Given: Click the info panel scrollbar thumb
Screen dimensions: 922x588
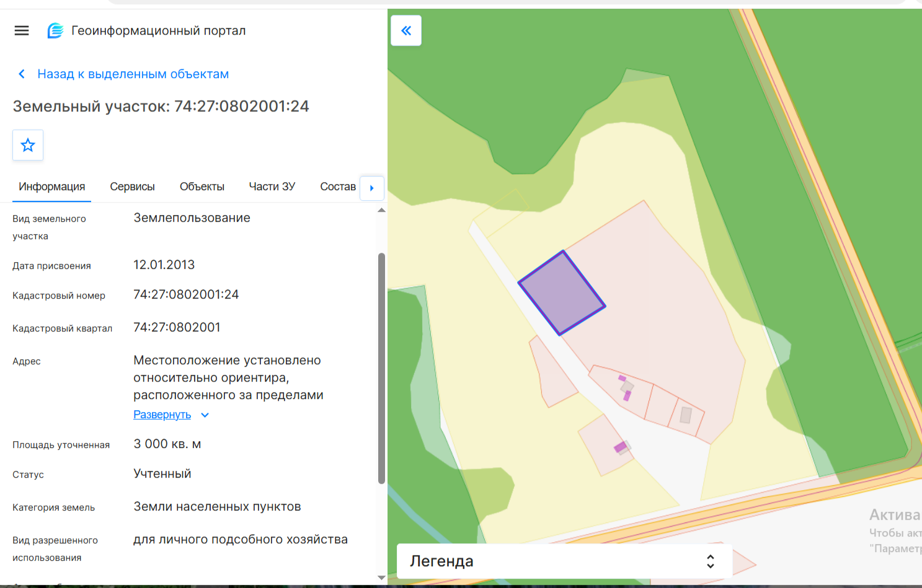Looking at the screenshot, I should click(381, 368).
